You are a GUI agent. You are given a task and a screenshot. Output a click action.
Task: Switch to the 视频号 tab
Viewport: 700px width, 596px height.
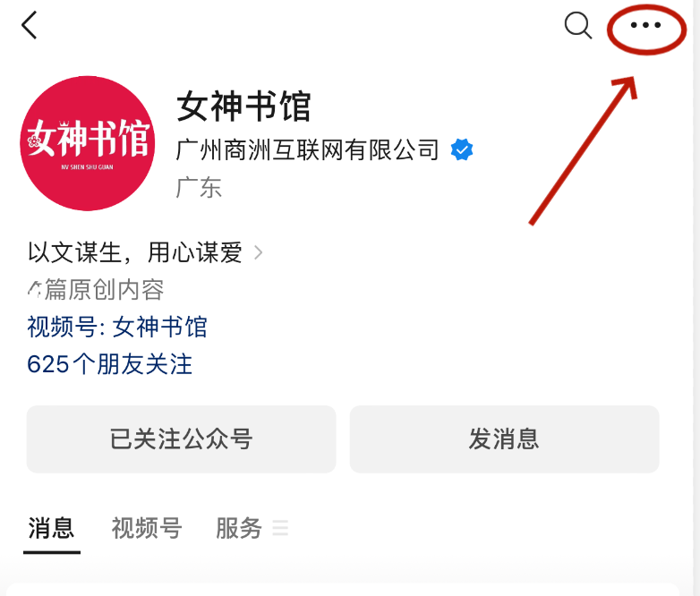tap(147, 528)
